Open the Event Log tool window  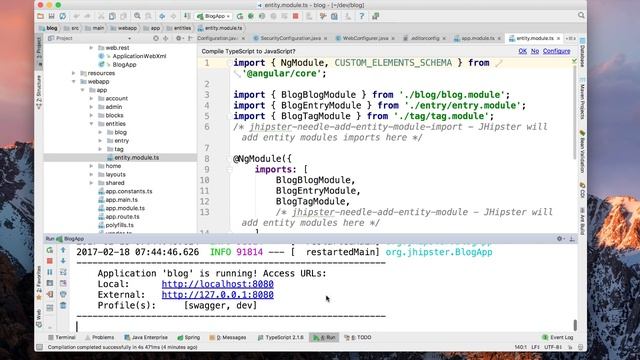[558, 338]
